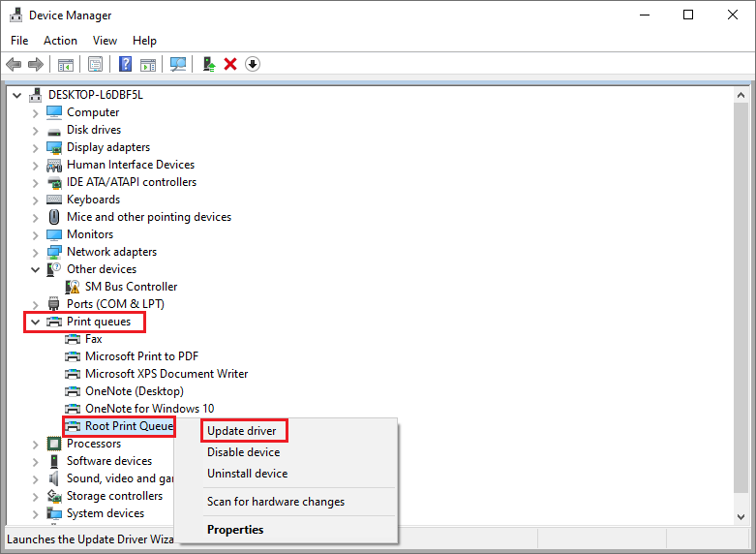Collapse the Other devices chevron
The height and width of the screenshot is (554, 756).
(x=35, y=269)
